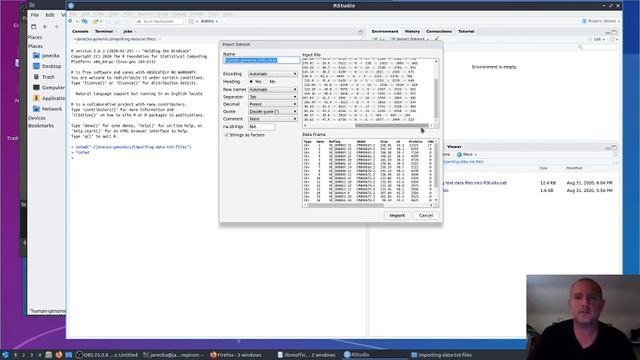
Task: Switch to the Jobs tab
Action: 128,31
